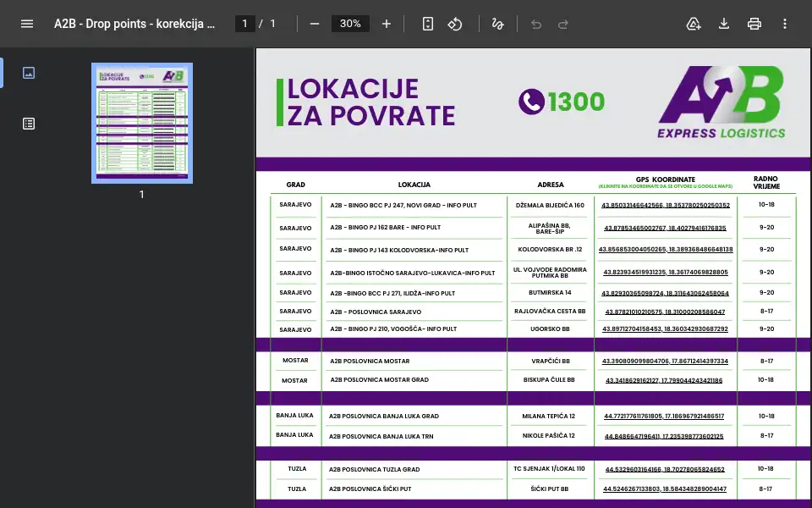Screen dimensions: 812x508
Task: Open coordinates for TC Sjenjak Tuzla
Action: click(665, 470)
